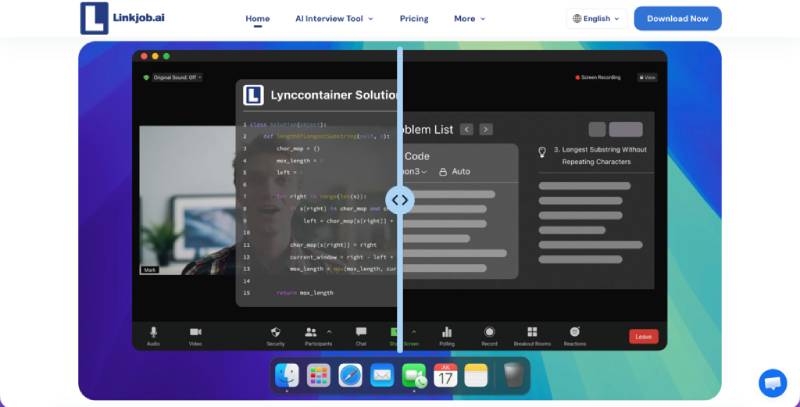Open the English language dropdown
This screenshot has width=800, height=407.
[x=596, y=18]
